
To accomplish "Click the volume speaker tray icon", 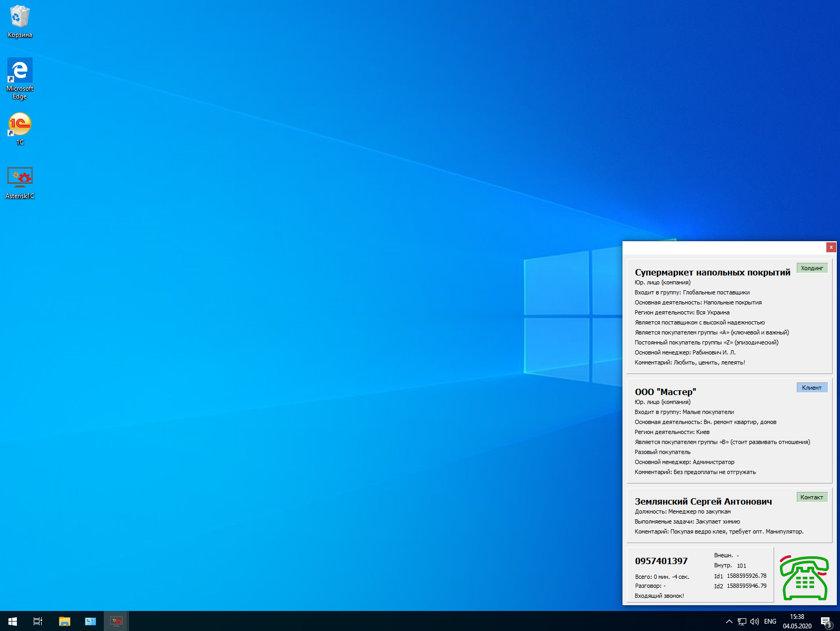I will (x=755, y=622).
